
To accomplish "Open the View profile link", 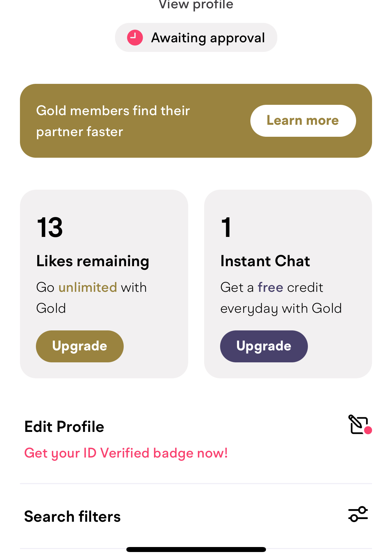I will click(196, 5).
